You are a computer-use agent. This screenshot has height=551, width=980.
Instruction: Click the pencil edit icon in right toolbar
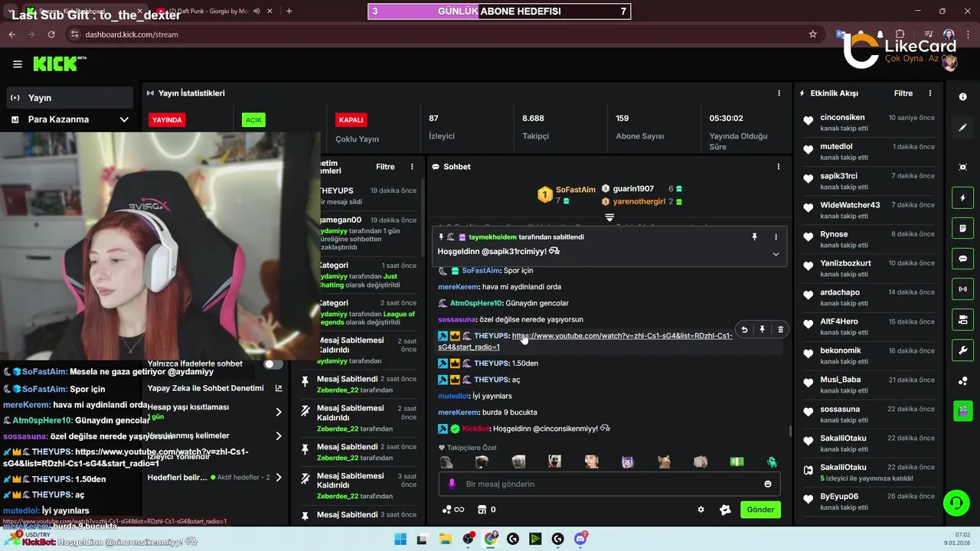coord(962,127)
